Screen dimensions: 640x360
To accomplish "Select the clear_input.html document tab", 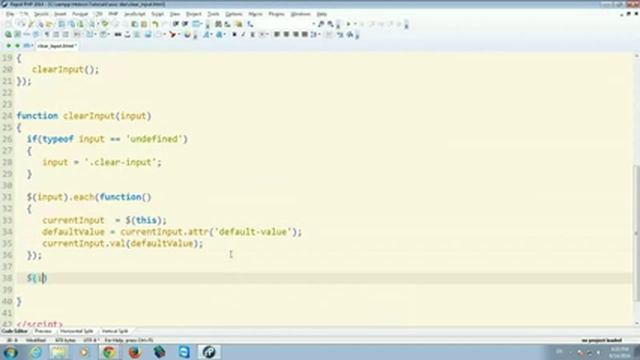I will click(x=56, y=46).
